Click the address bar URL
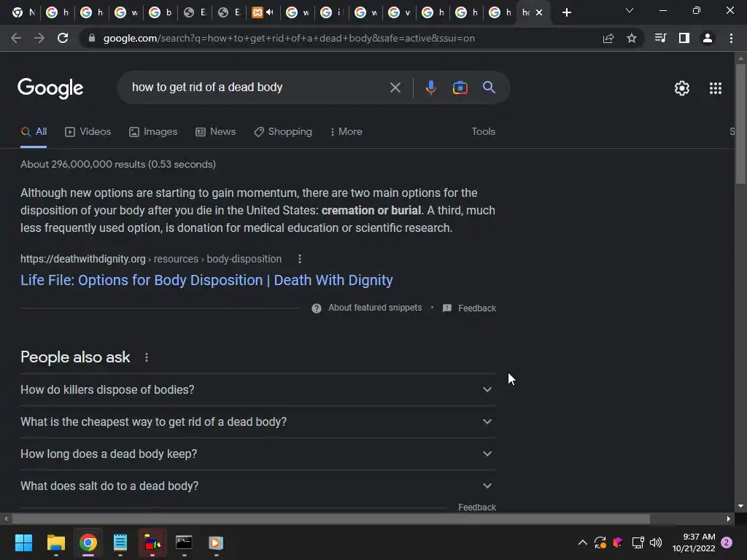The height and width of the screenshot is (560, 747). click(x=289, y=38)
